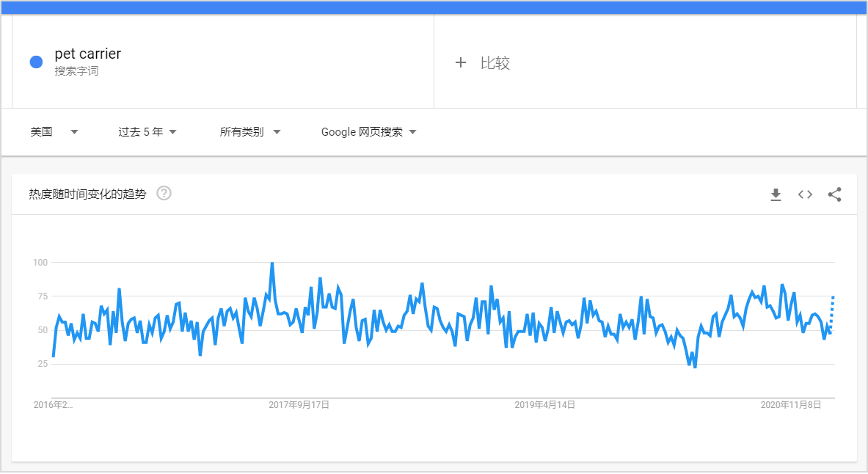Click the "比较" compare text
The width and height of the screenshot is (868, 474).
(x=495, y=63)
